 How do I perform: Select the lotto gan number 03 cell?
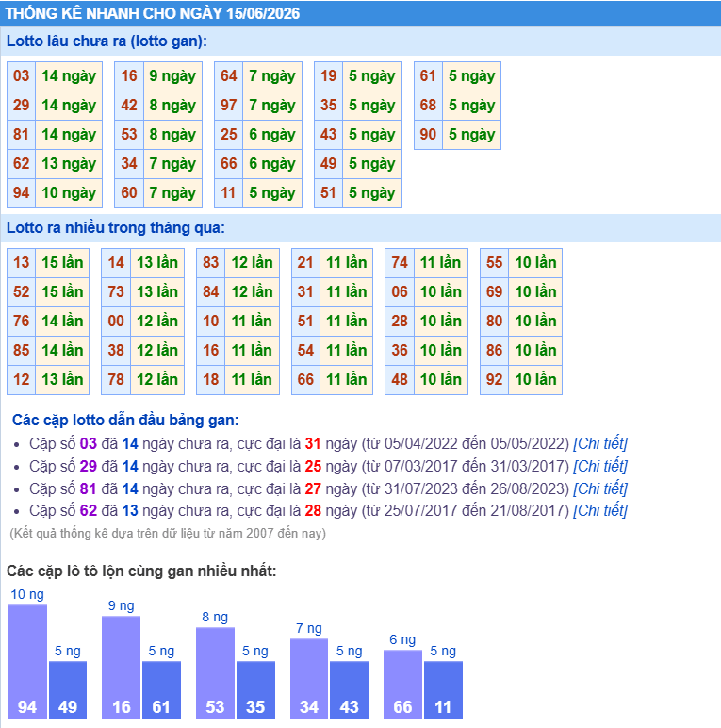pos(22,76)
